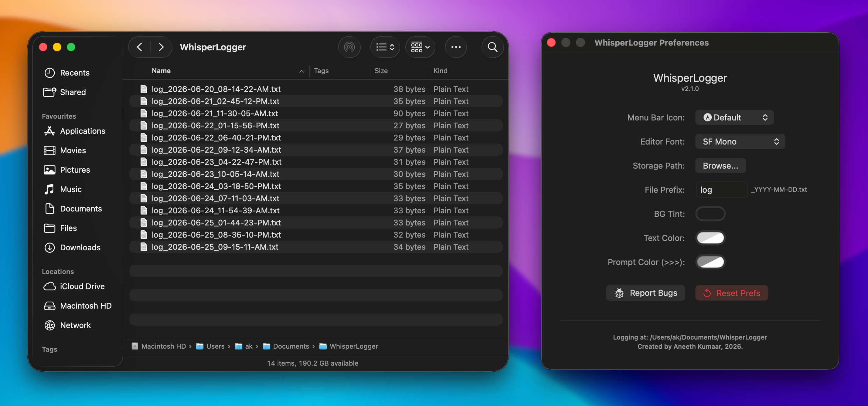The image size is (868, 406).
Task: Click WhisperLogger folder in path bar
Action: click(349, 346)
